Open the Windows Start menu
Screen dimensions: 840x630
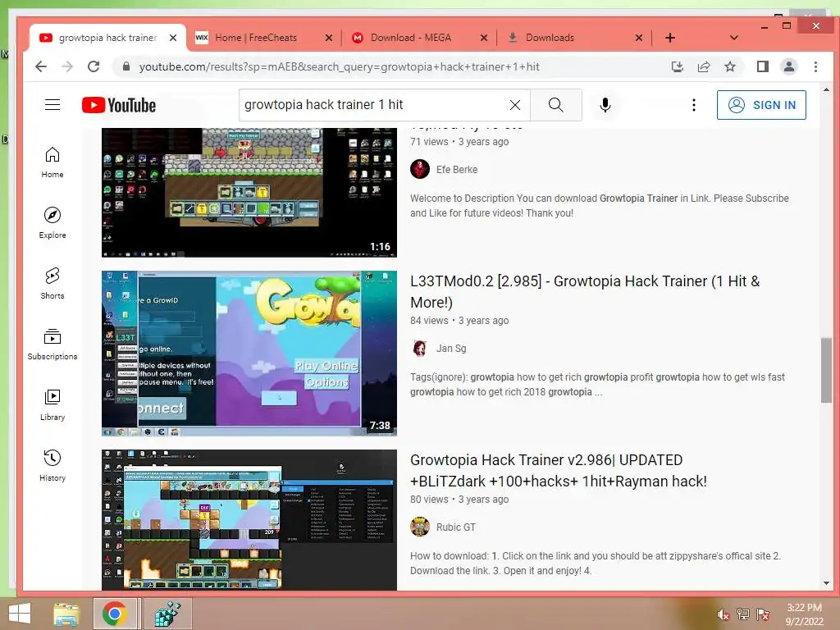click(20, 614)
